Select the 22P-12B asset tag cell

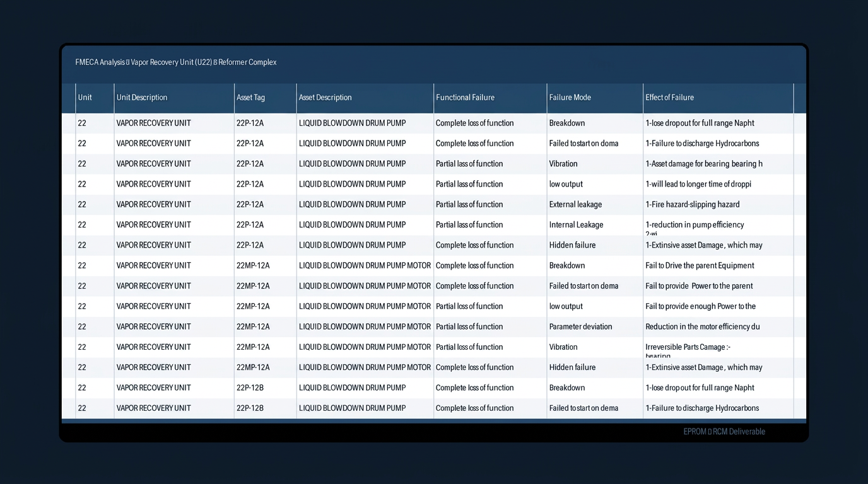pyautogui.click(x=249, y=388)
